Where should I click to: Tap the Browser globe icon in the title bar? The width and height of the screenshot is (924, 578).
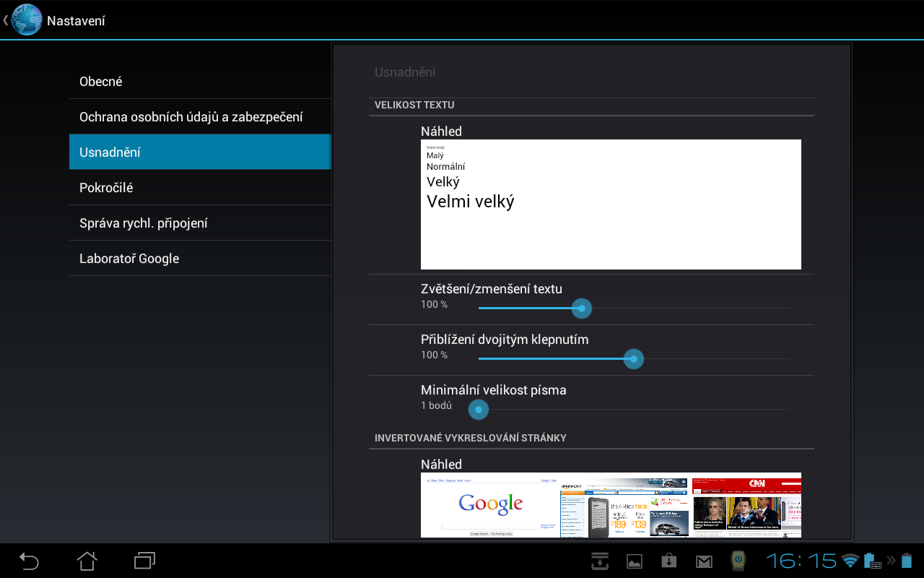click(x=26, y=20)
